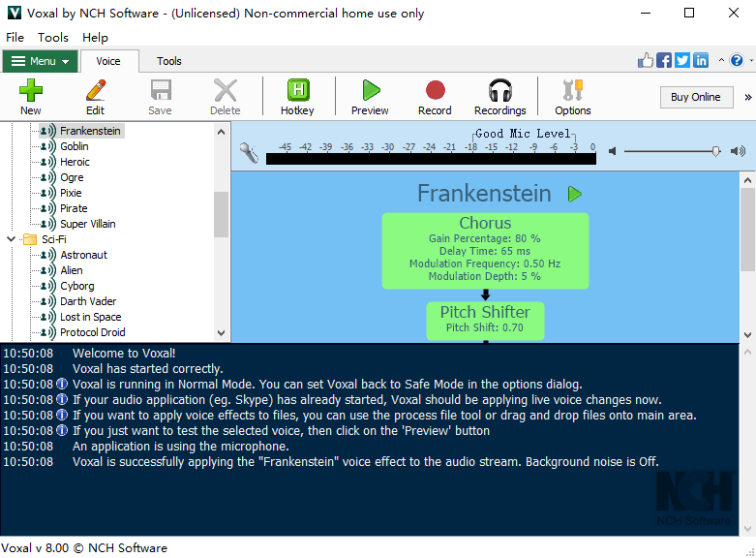Select the Darth Vader voice
Screen dimensions: 756x558
pos(88,301)
